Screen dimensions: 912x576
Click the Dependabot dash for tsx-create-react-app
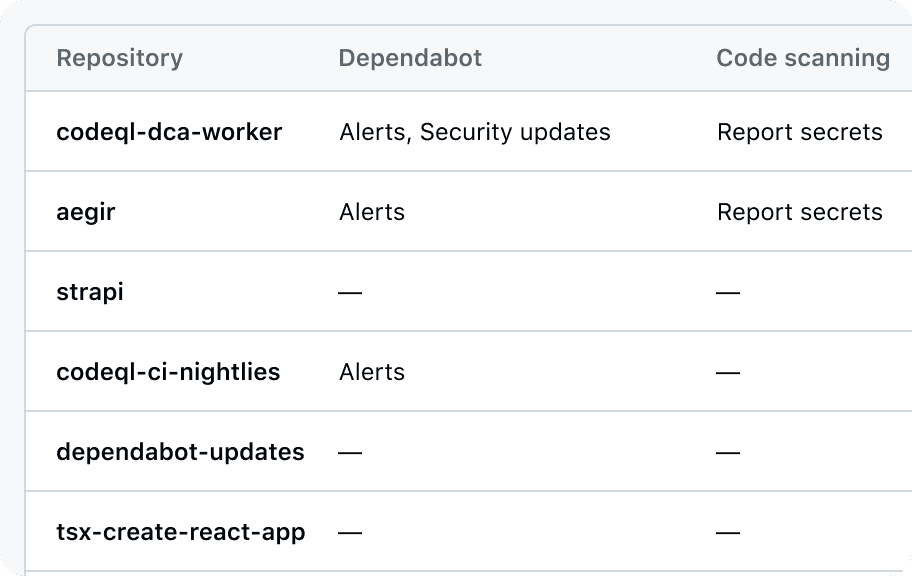tap(350, 533)
